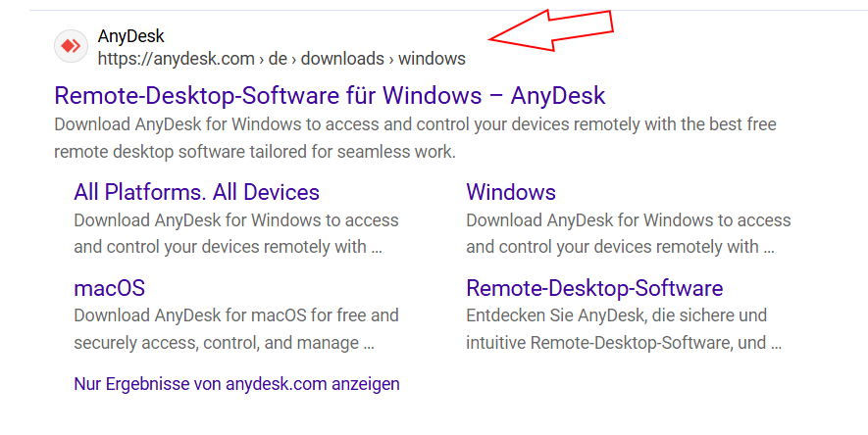
Task: Click the red AnyDesk favicon icon
Action: pyautogui.click(x=71, y=46)
